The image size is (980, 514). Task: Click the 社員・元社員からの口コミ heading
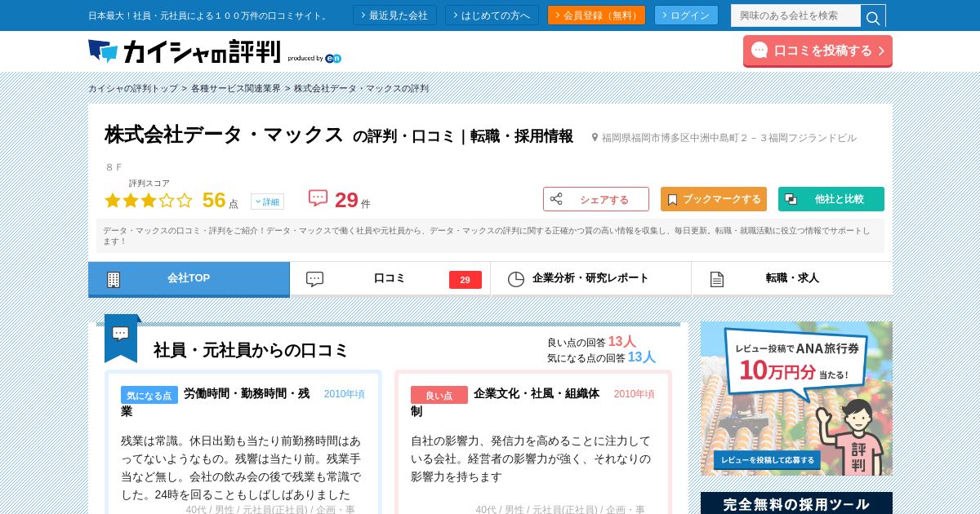coord(251,350)
